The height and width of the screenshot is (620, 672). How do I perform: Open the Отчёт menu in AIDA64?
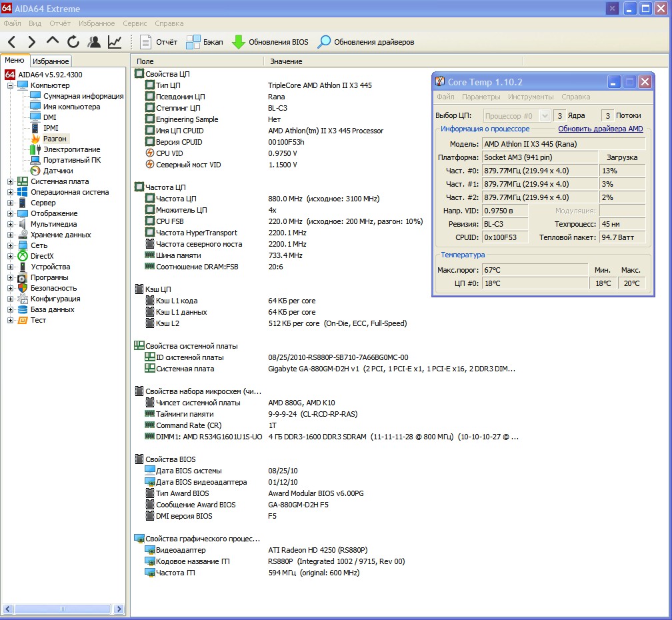(x=60, y=23)
